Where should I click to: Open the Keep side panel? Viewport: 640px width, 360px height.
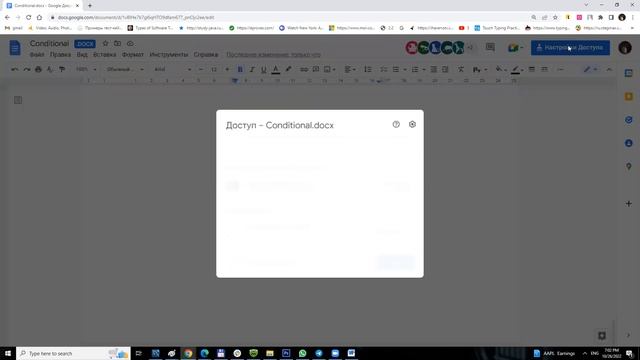629,96
